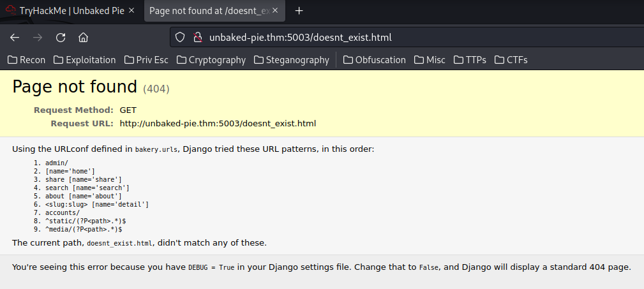Image resolution: width=644 pixels, height=289 pixels.
Task: Open the tracking protection shield icon
Action: pyautogui.click(x=180, y=38)
